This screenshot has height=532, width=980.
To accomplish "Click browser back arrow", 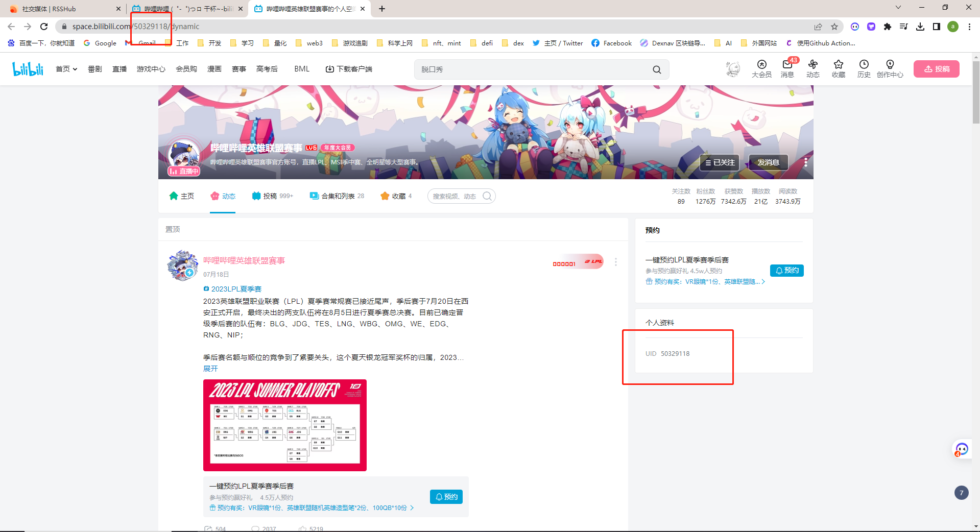I will point(11,27).
